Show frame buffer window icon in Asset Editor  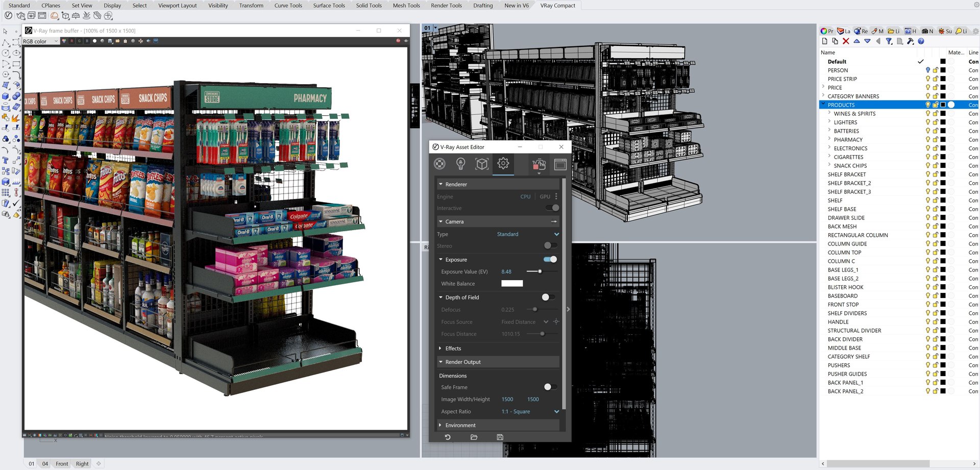tap(560, 164)
